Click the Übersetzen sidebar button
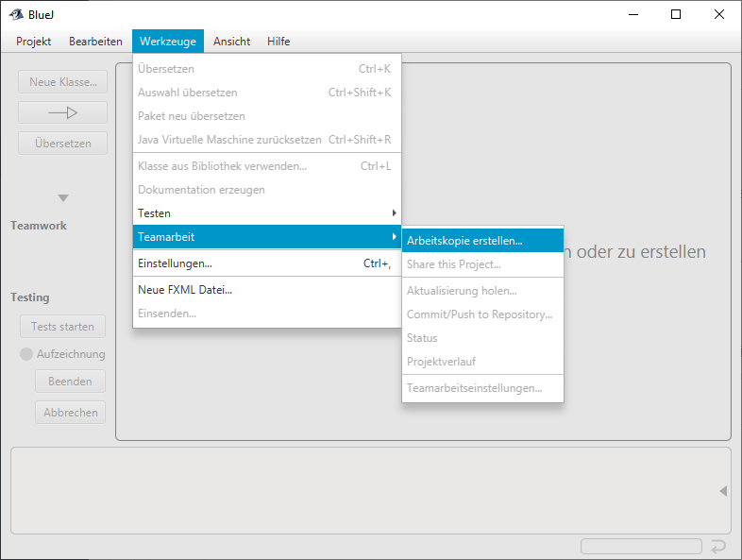This screenshot has height=560, width=742. 63,144
